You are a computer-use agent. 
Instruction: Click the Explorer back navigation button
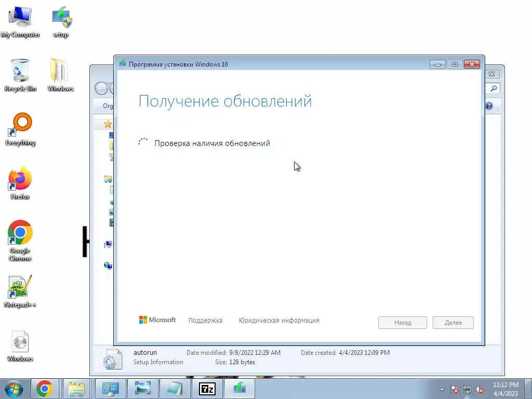(x=101, y=88)
